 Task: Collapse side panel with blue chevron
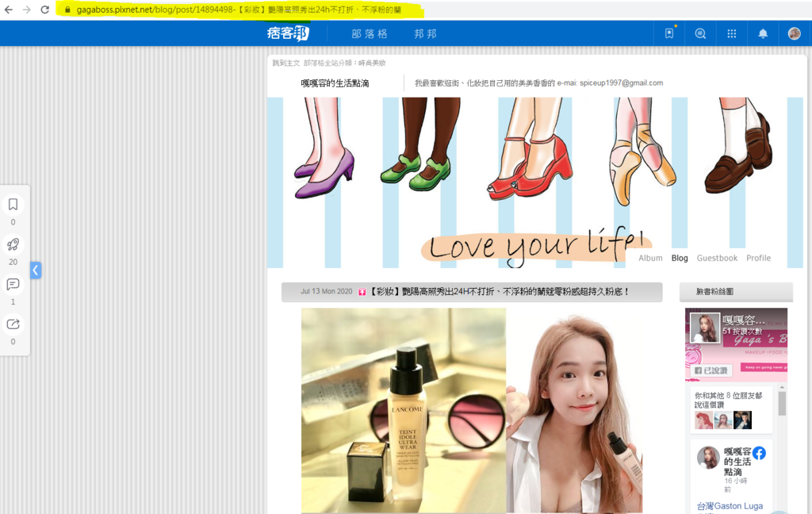click(35, 270)
